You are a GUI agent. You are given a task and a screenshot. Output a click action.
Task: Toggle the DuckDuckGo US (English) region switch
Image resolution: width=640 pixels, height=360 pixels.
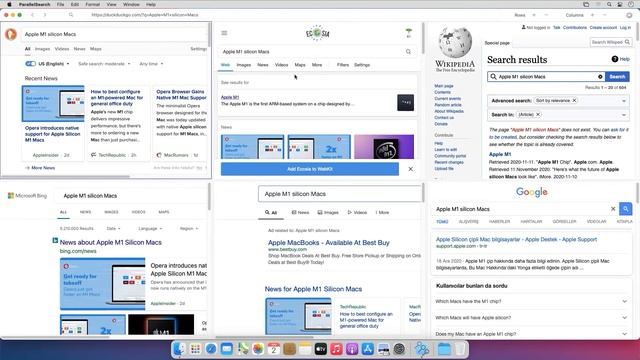pyautogui.click(x=30, y=64)
